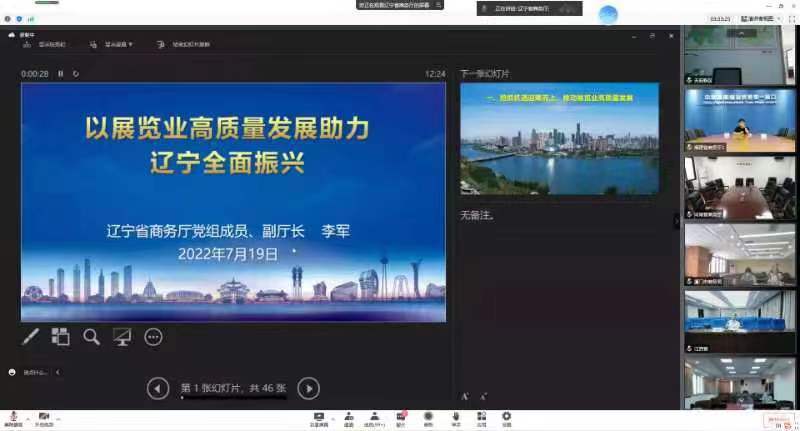
Task: Open more slide show options (three dots)
Action: coord(153,337)
